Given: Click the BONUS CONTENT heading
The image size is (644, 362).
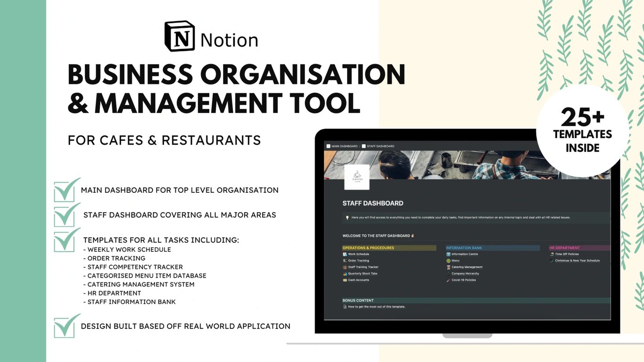Looking at the screenshot, I should coord(358,300).
